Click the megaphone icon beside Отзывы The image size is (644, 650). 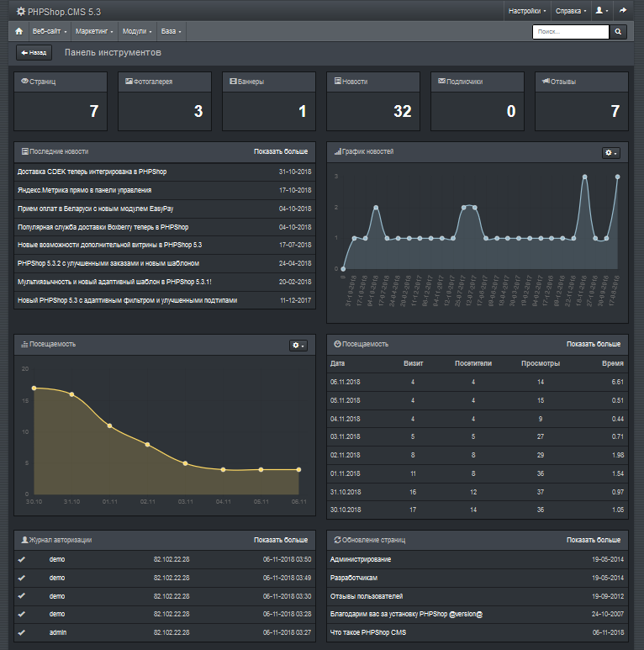546,81
